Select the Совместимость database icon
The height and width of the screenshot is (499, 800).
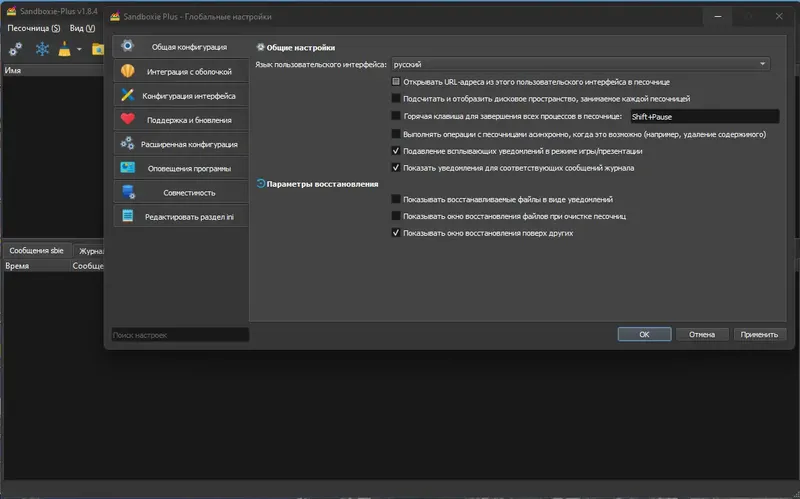(x=128, y=192)
